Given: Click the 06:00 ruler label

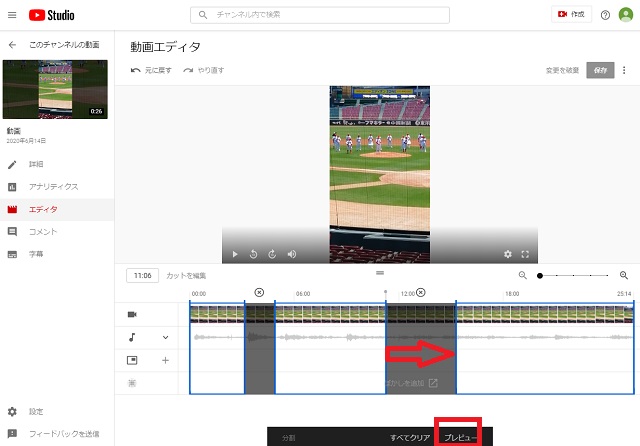Looking at the screenshot, I should 303,294.
